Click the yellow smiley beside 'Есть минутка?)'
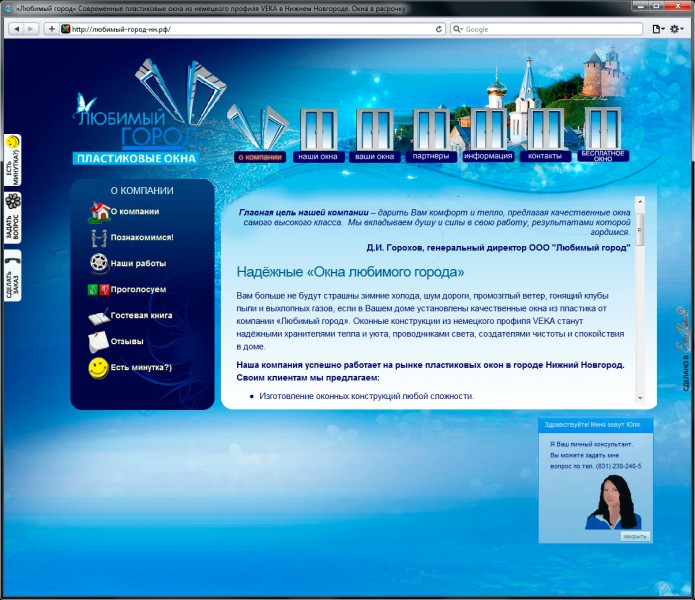This screenshot has height=600, width=695. [x=98, y=368]
